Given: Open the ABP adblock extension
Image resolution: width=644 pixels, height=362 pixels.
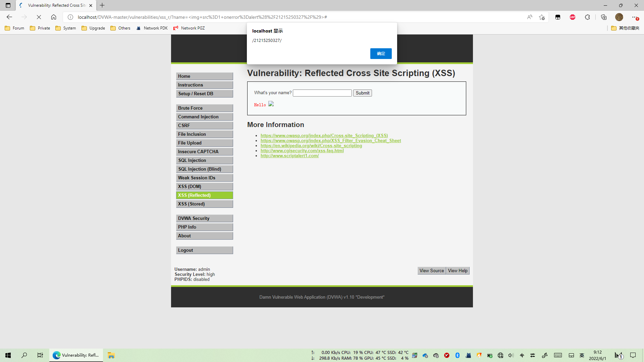Looking at the screenshot, I should (x=573, y=17).
